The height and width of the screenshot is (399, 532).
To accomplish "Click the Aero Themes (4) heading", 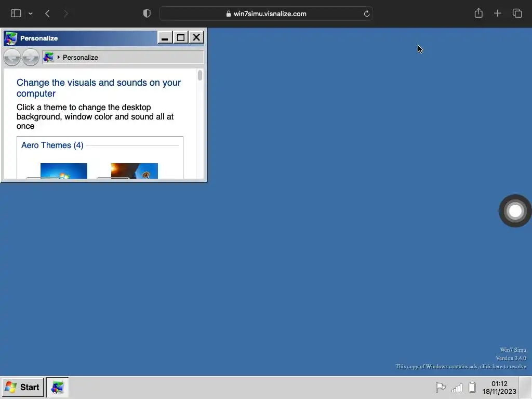I will (52, 145).
